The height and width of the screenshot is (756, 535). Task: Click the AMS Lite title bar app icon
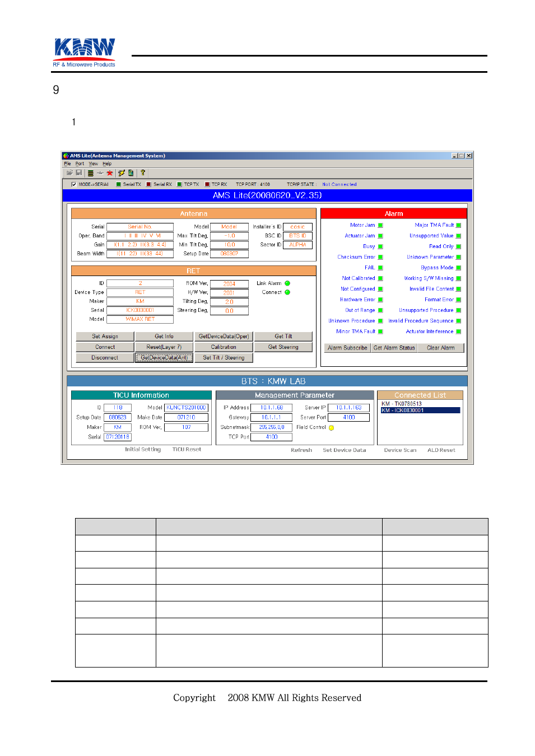point(66,156)
